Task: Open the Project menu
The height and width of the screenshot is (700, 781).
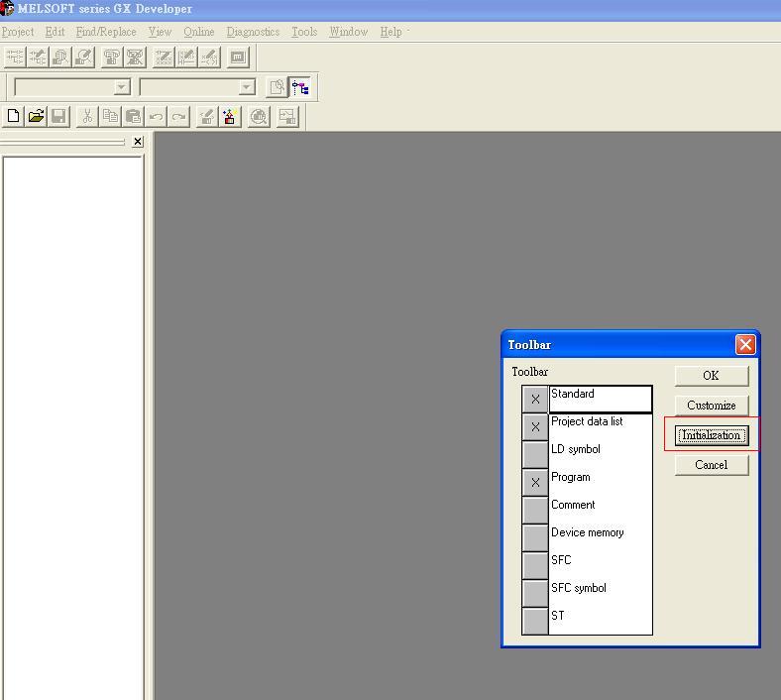Action: 18,32
